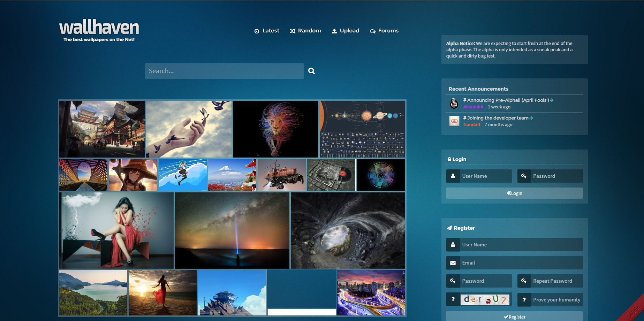The height and width of the screenshot is (321, 644).
Task: View Gandalf's user profile
Action: tap(472, 125)
